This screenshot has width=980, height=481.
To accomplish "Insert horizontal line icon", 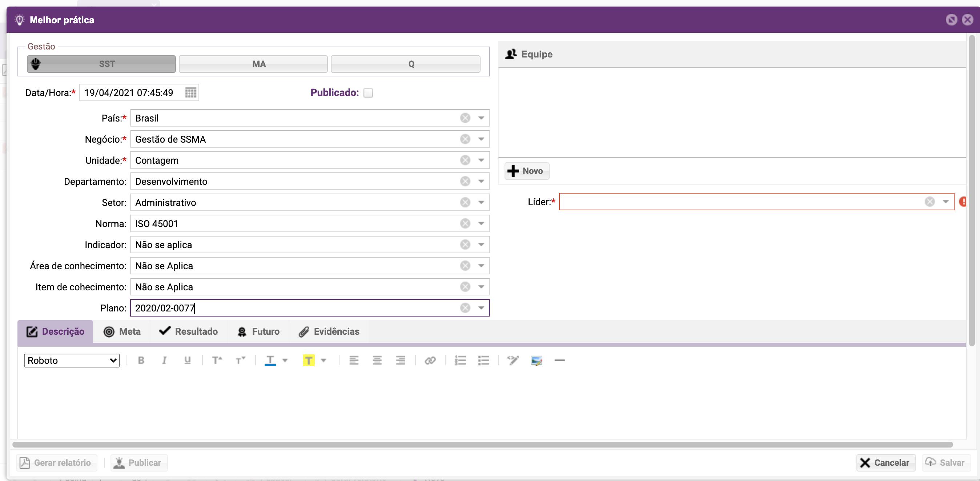I will pyautogui.click(x=560, y=360).
